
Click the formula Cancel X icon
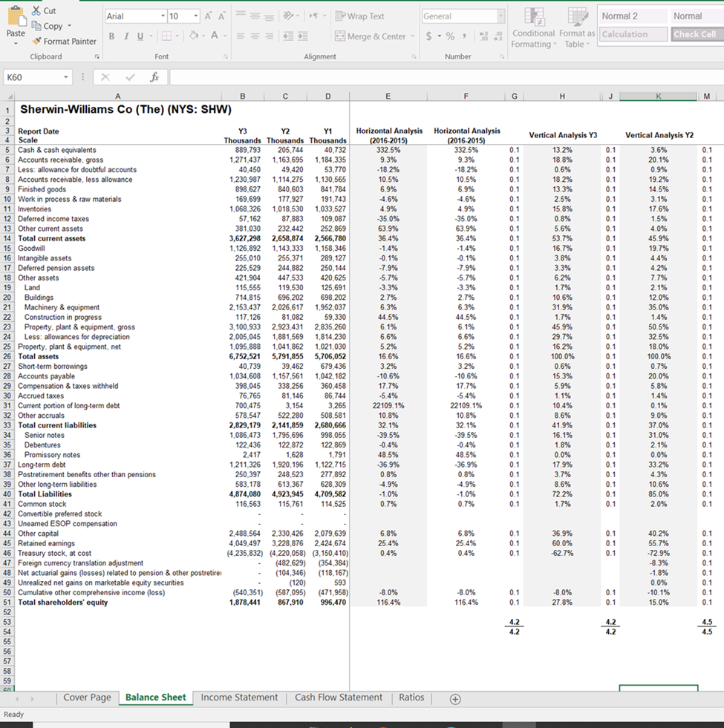tap(105, 77)
